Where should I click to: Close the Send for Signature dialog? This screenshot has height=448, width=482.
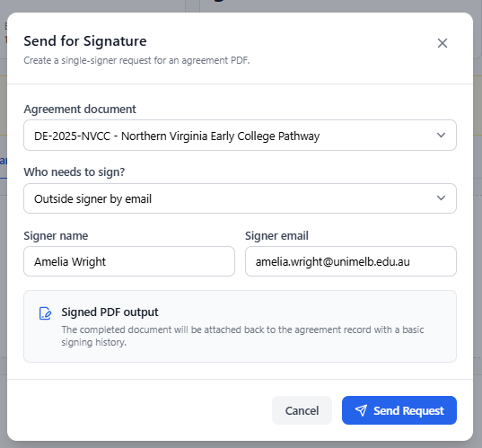[442, 43]
